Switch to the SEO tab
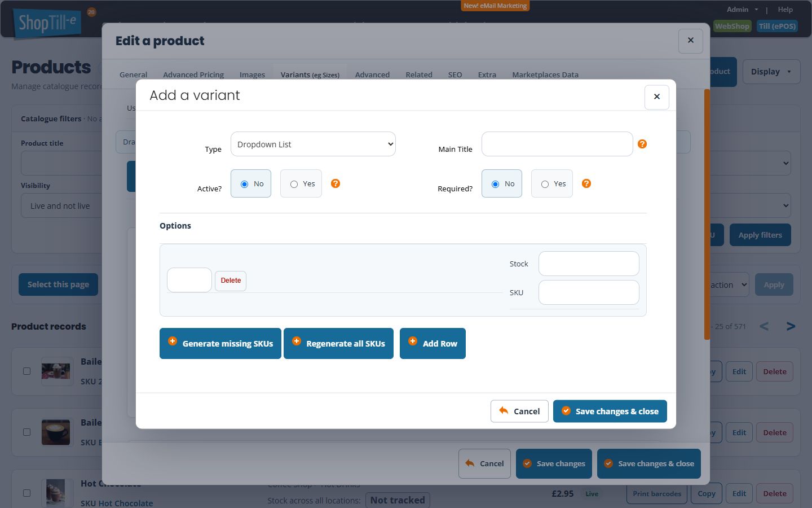Screen dimensions: 812x508 pyautogui.click(x=455, y=75)
